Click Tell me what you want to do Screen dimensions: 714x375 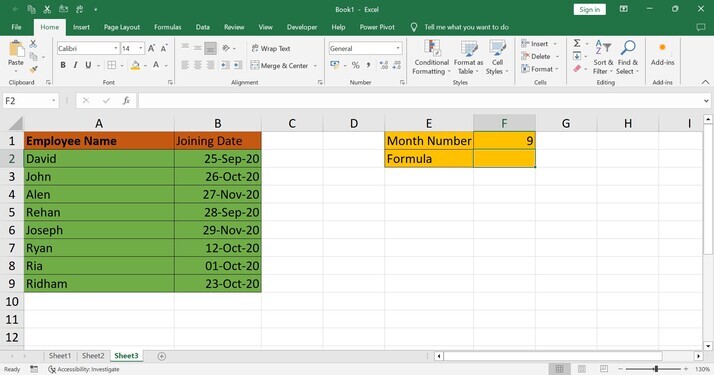(x=466, y=27)
